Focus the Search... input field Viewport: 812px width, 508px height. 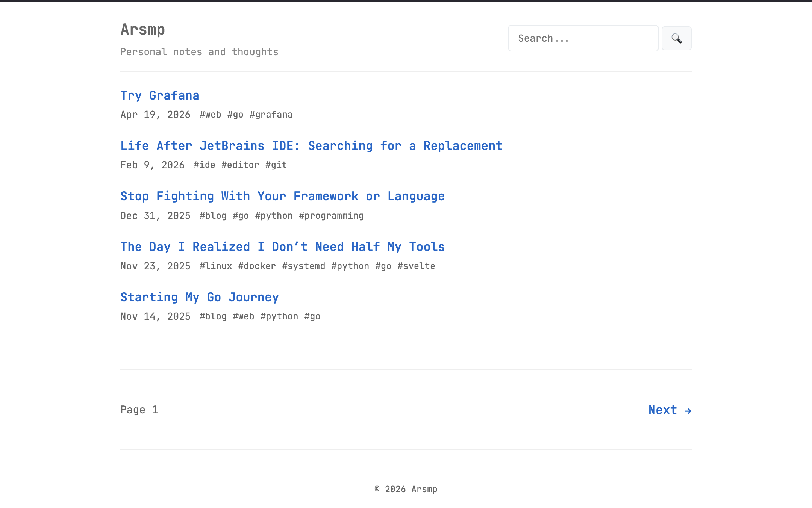point(583,38)
